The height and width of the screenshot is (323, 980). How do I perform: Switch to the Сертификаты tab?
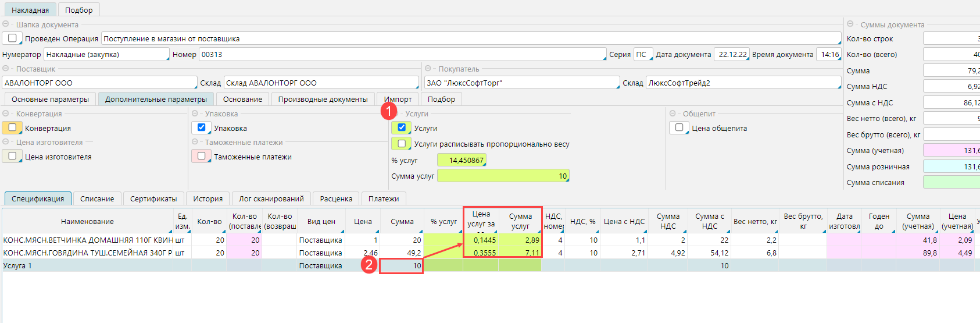(x=153, y=198)
